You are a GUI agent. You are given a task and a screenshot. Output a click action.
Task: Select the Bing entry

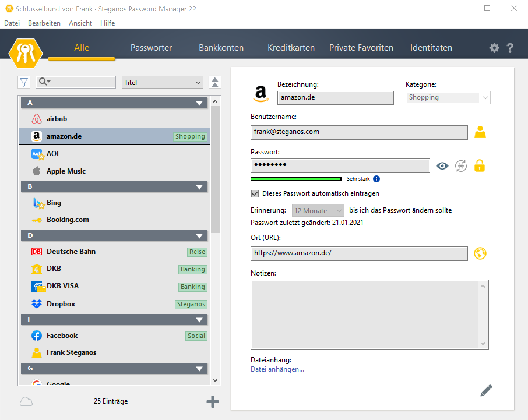click(114, 203)
